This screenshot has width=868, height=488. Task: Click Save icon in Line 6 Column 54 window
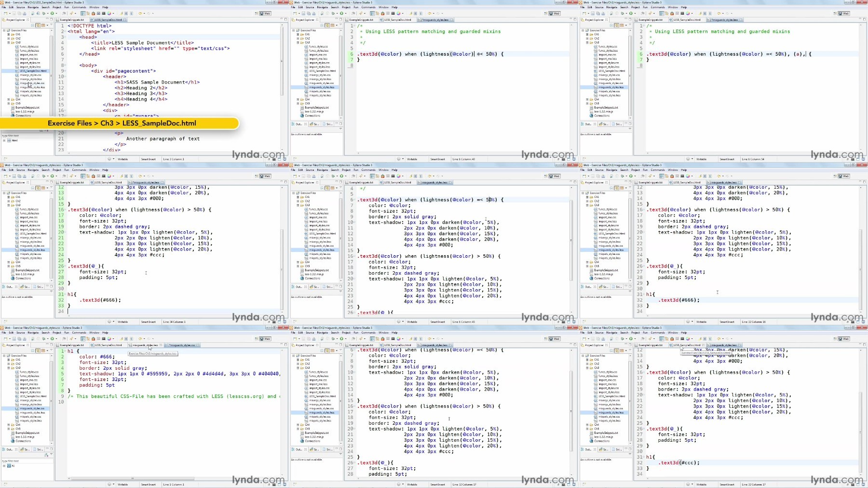pyautogui.click(x=593, y=14)
